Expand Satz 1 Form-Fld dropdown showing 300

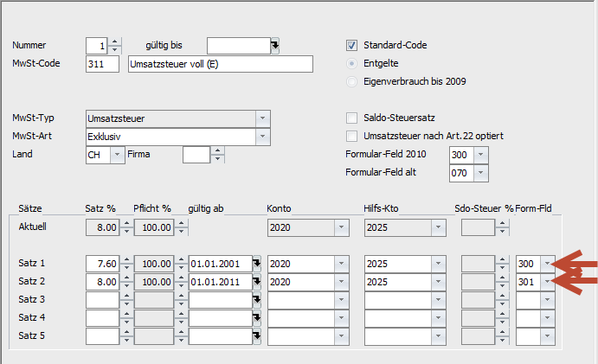(547, 264)
